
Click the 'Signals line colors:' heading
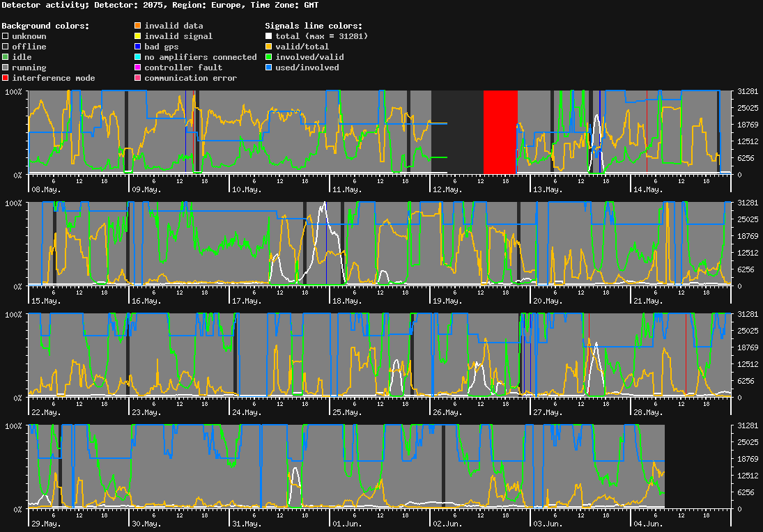[314, 26]
